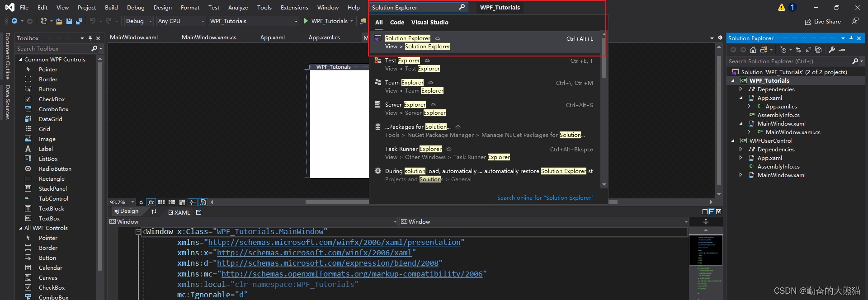Click the notifications warning icon
Viewport: 868px width, 300px height.
coord(782,7)
